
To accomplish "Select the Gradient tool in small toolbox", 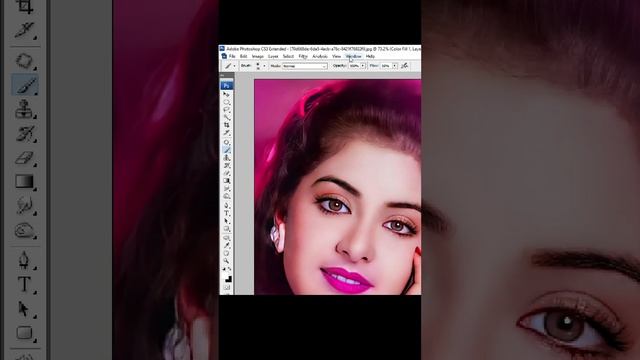I will click(x=227, y=181).
